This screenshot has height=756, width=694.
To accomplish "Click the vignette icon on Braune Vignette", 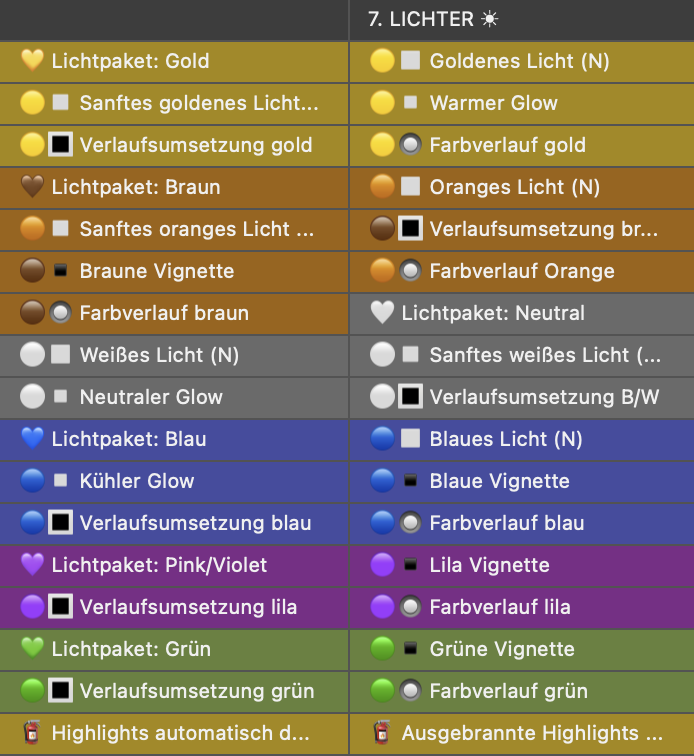I will coord(60,270).
